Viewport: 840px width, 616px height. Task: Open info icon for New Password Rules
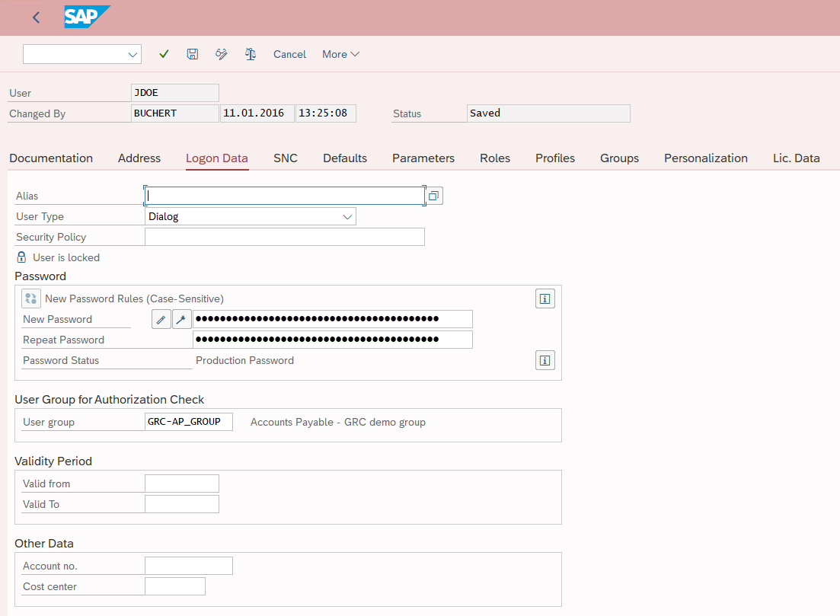click(545, 299)
